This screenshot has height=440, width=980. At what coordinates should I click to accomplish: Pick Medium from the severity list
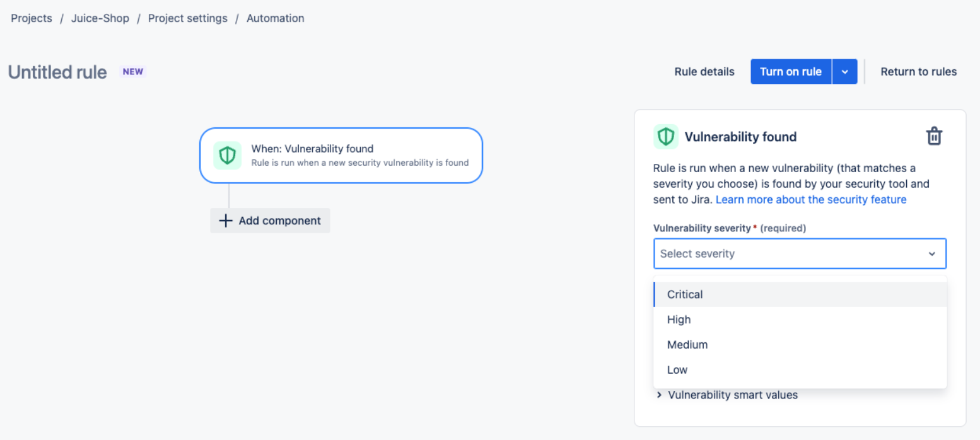[x=687, y=345]
